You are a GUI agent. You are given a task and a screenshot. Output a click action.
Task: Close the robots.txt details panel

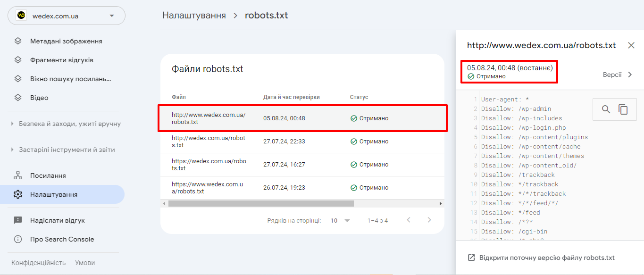click(631, 45)
